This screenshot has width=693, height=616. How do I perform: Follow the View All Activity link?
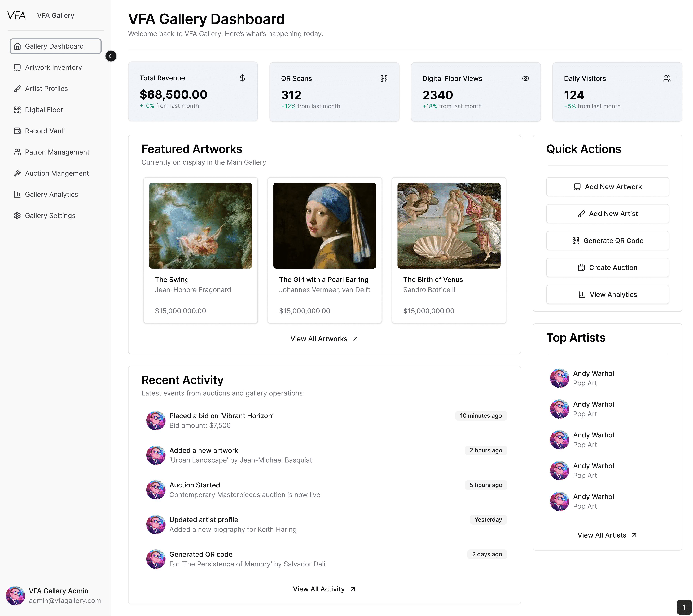pyautogui.click(x=324, y=589)
